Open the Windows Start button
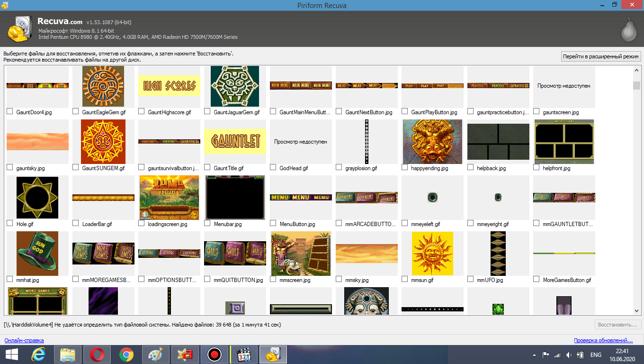The height and width of the screenshot is (364, 644). [12, 354]
